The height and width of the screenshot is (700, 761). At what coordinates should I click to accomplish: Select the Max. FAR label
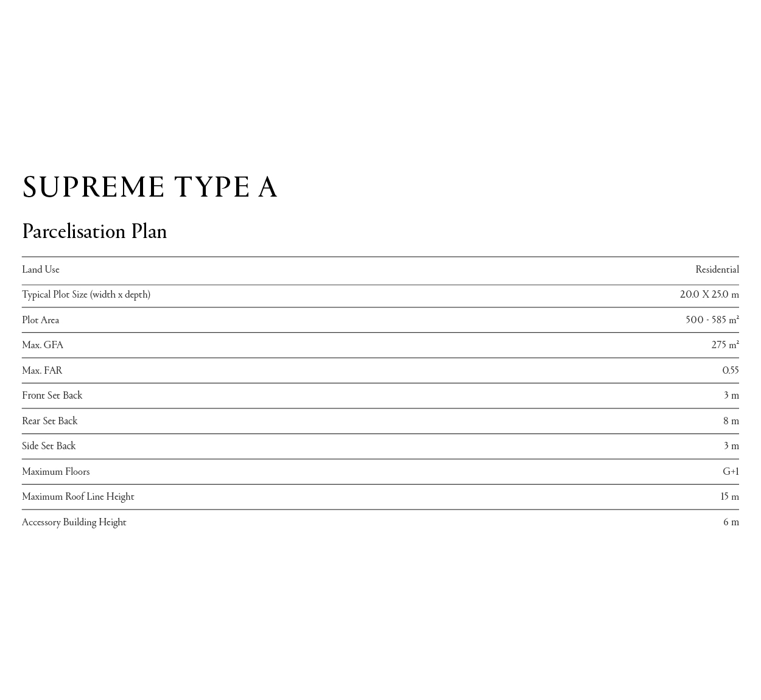pyautogui.click(x=42, y=371)
